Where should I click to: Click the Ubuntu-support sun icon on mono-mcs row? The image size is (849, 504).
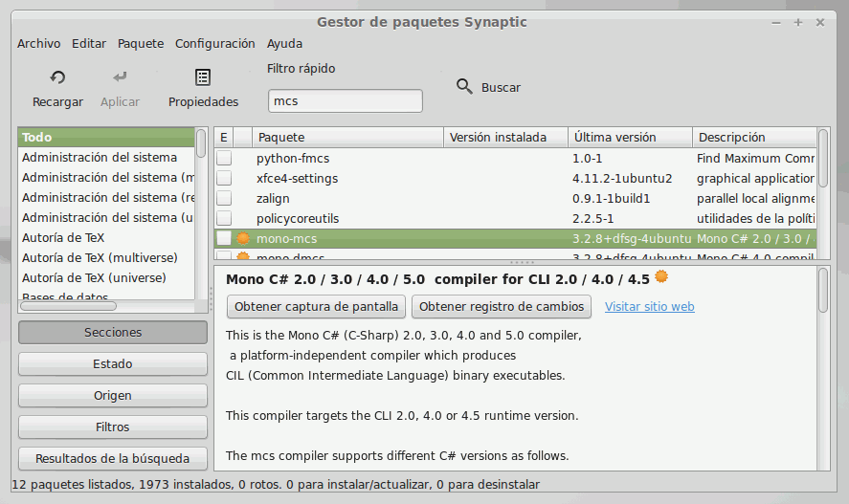[x=243, y=238]
